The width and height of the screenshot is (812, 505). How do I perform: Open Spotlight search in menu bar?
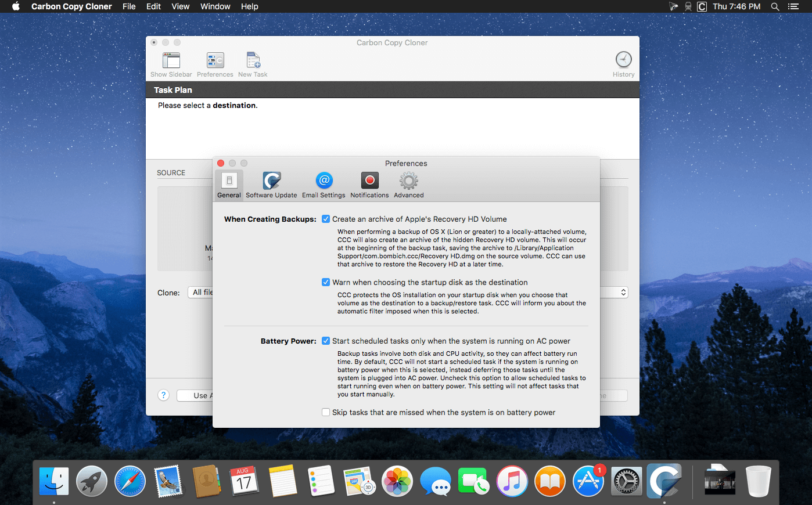pyautogui.click(x=775, y=6)
